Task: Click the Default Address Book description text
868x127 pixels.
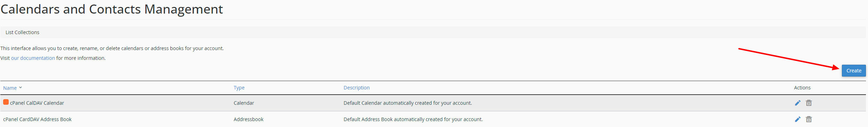Action: (413, 119)
